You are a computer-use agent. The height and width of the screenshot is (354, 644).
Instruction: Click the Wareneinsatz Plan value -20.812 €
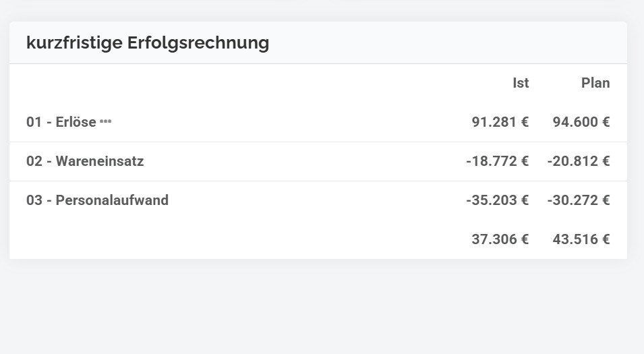pyautogui.click(x=579, y=161)
